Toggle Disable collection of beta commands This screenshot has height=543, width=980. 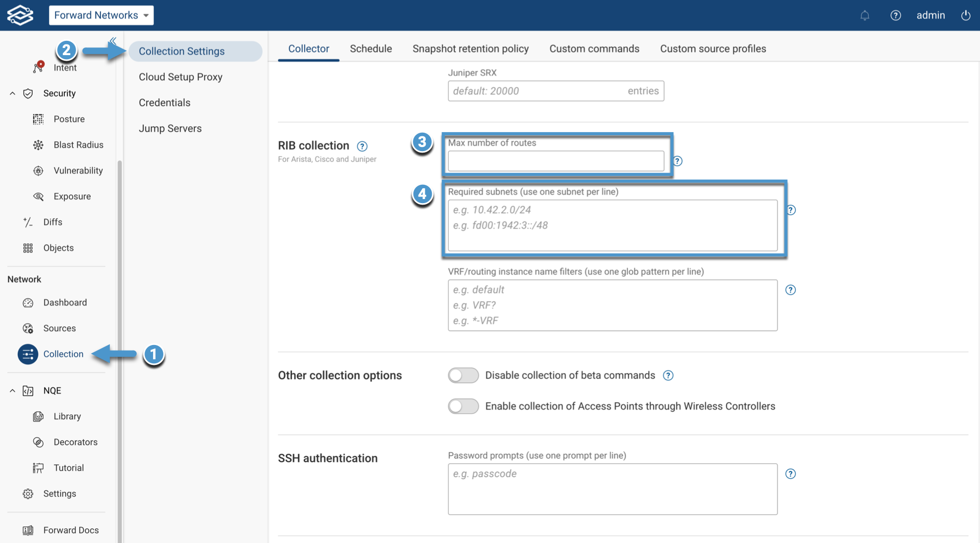[x=463, y=376]
